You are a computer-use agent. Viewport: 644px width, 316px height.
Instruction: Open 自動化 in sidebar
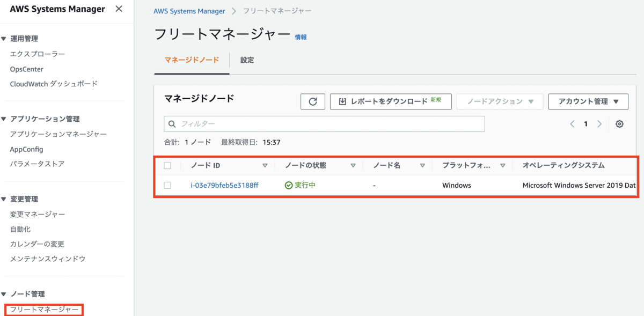click(20, 229)
